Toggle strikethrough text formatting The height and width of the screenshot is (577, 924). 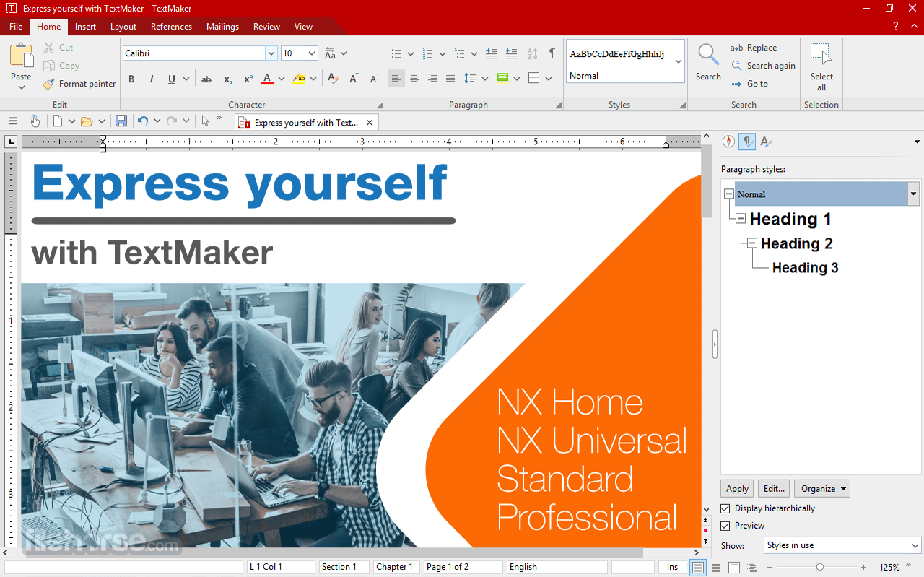click(x=206, y=79)
